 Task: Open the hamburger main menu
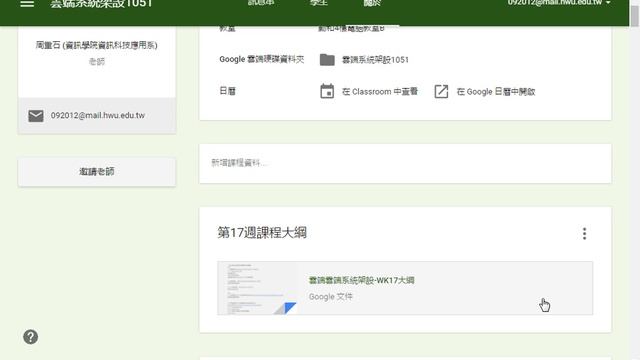click(x=27, y=4)
